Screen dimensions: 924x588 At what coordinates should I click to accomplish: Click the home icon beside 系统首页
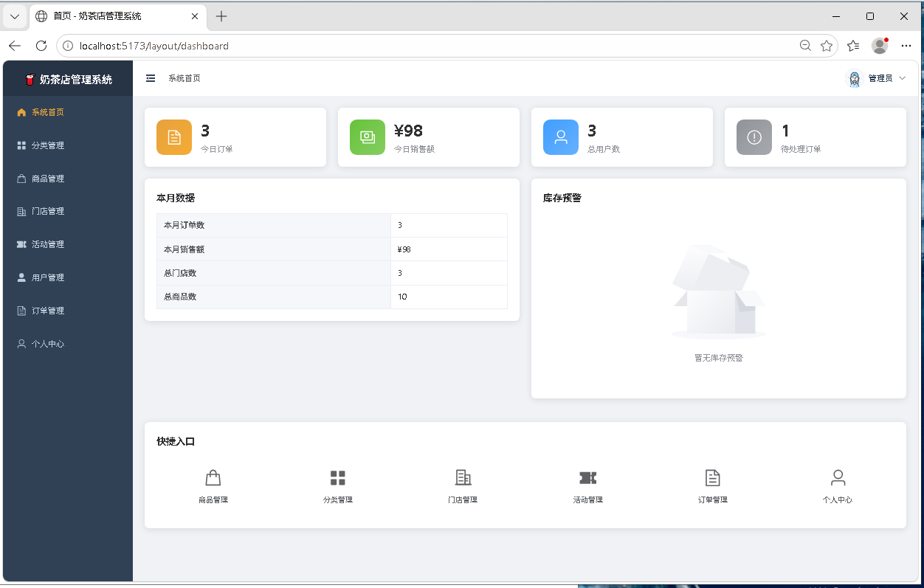(21, 112)
